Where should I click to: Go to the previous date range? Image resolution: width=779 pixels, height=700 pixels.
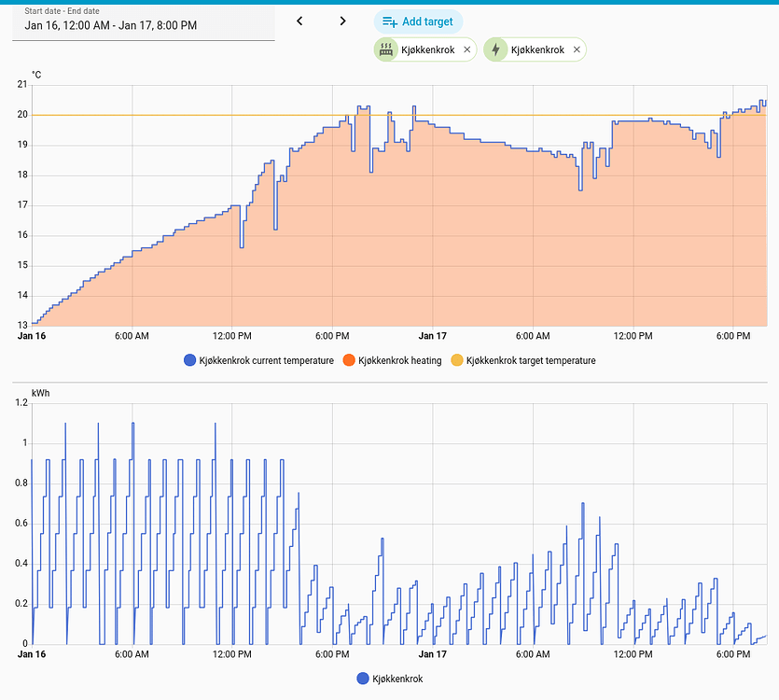click(299, 21)
